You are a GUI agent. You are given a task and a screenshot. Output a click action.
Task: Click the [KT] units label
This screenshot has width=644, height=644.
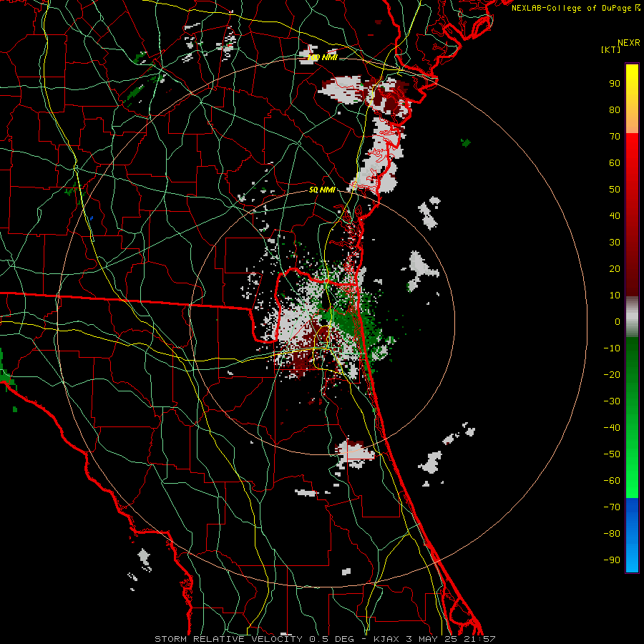tap(611, 49)
